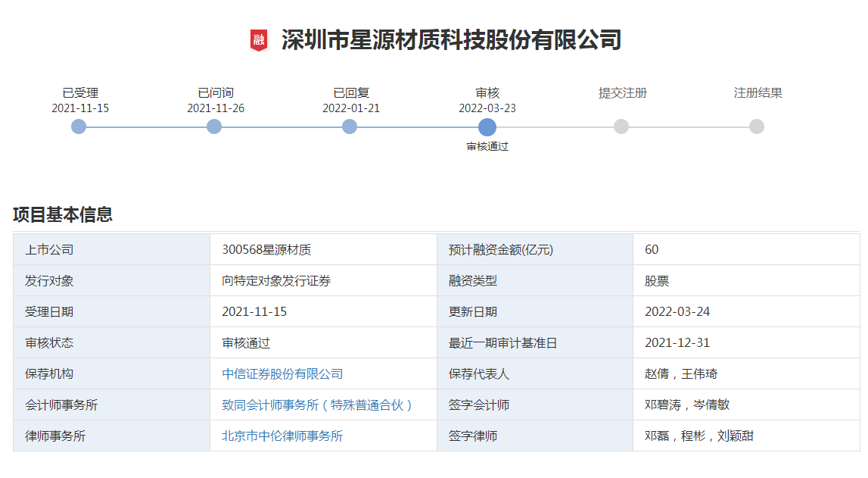Click the 2022-03-23 date under 审核
Image resolution: width=868 pixels, height=478 pixels.
tap(487, 108)
